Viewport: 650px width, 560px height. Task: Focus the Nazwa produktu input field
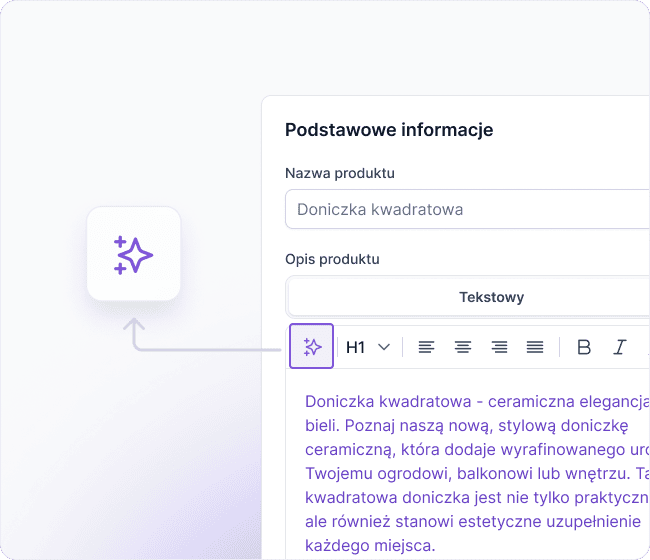(468, 209)
